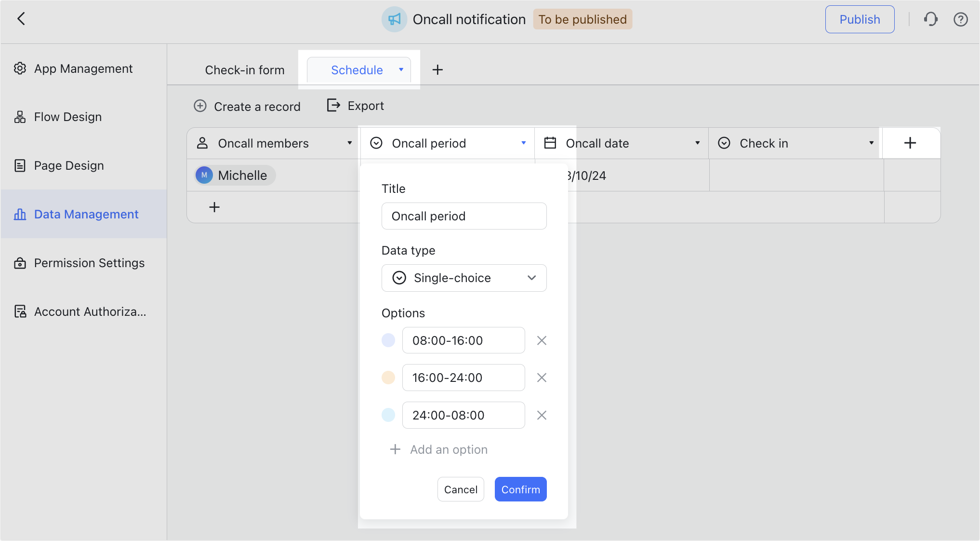Go back using the back arrow
The width and height of the screenshot is (980, 541).
(21, 19)
